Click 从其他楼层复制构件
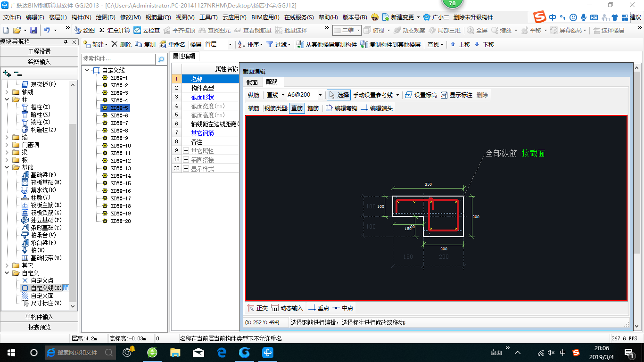 [x=327, y=44]
